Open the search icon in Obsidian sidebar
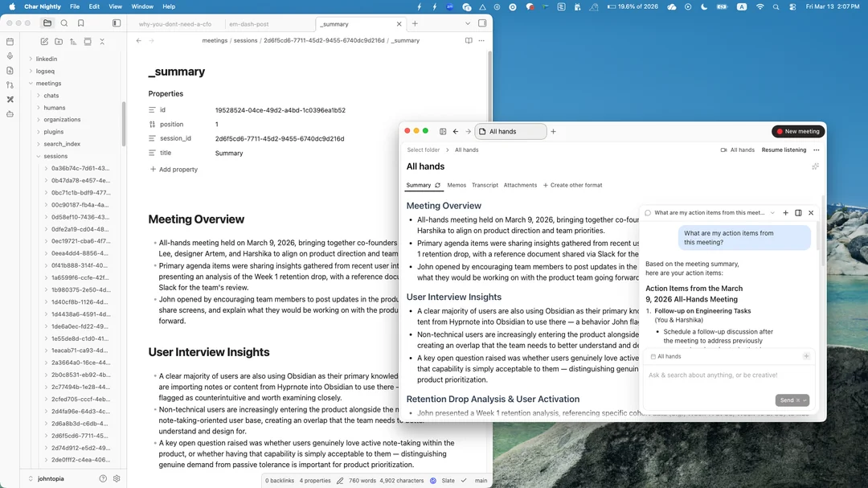Image resolution: width=868 pixels, height=488 pixels. tap(64, 23)
